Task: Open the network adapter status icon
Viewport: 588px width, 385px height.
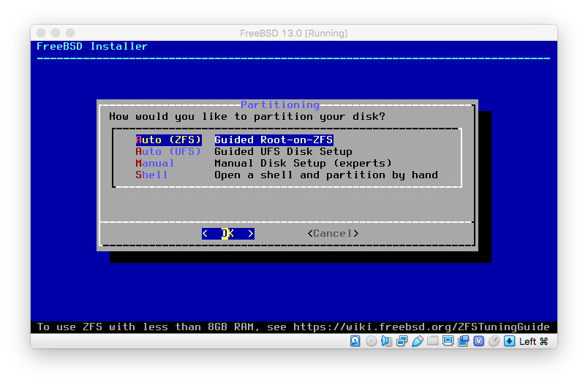Action: (x=402, y=341)
